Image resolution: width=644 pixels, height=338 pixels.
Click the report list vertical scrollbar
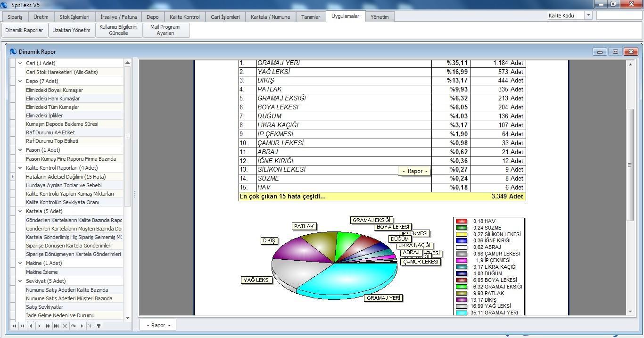127,136
